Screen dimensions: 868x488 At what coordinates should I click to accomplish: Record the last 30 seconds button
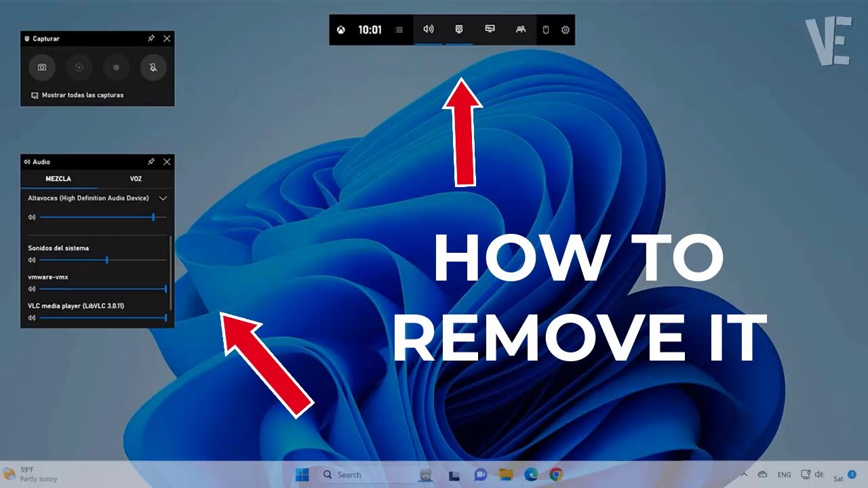tap(79, 68)
